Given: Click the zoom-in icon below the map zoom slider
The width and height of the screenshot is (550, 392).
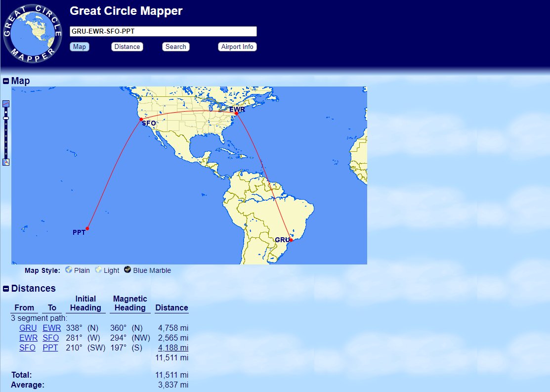Looking at the screenshot, I should coord(6,162).
